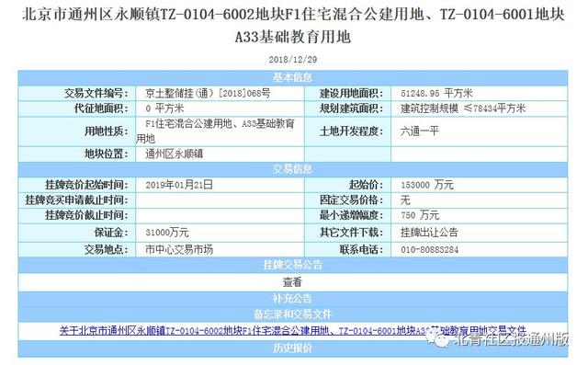
Task: Click the value 京土整储挂(通)[2018]068号
Action: [208, 94]
